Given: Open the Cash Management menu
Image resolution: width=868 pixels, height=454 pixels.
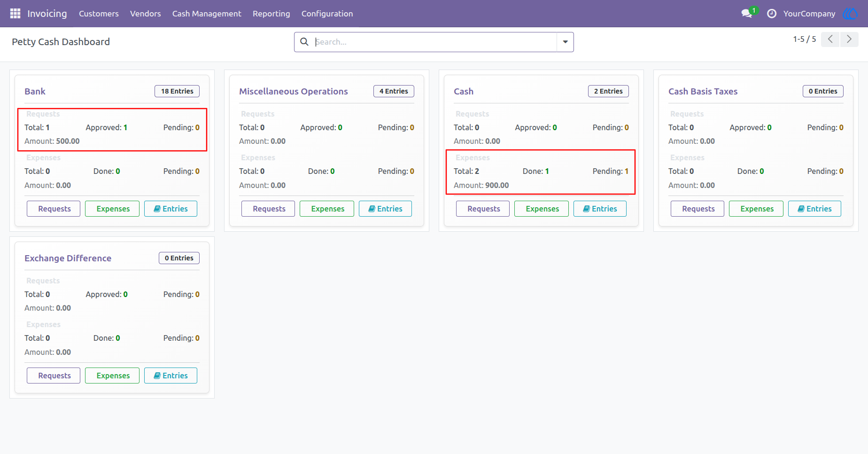Looking at the screenshot, I should (207, 14).
